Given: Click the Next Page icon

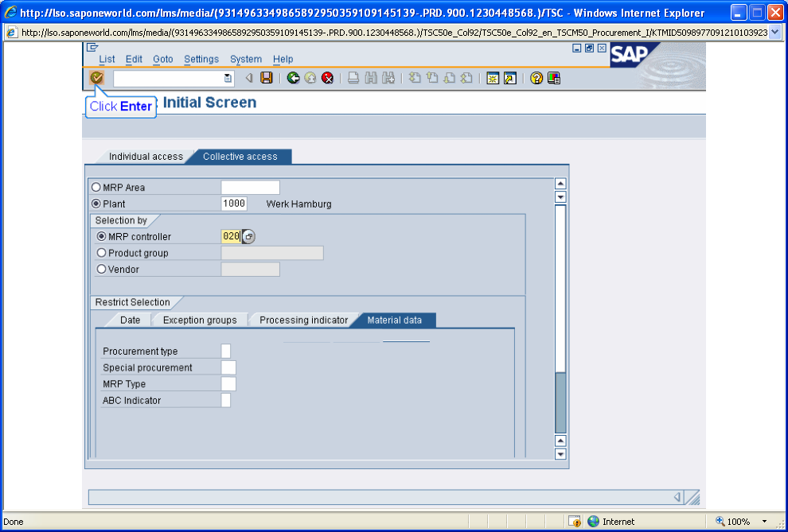Looking at the screenshot, I should tap(449, 78).
